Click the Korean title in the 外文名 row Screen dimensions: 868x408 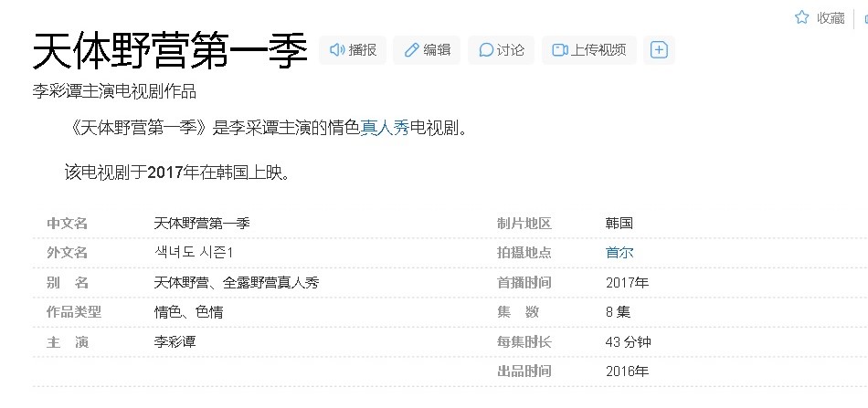(x=195, y=253)
